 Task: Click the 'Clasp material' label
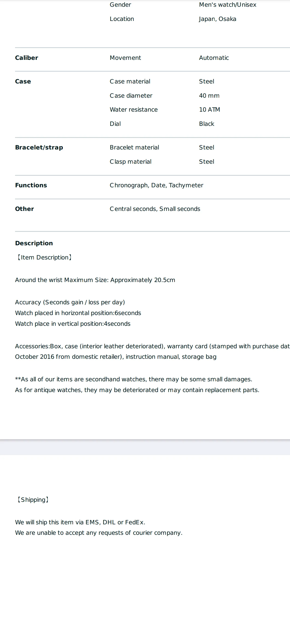coord(130,162)
